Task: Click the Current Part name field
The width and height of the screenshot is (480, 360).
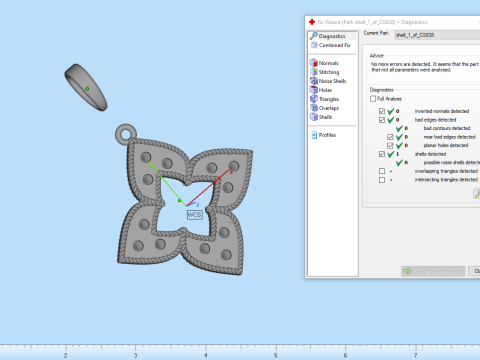Action: tap(437, 35)
